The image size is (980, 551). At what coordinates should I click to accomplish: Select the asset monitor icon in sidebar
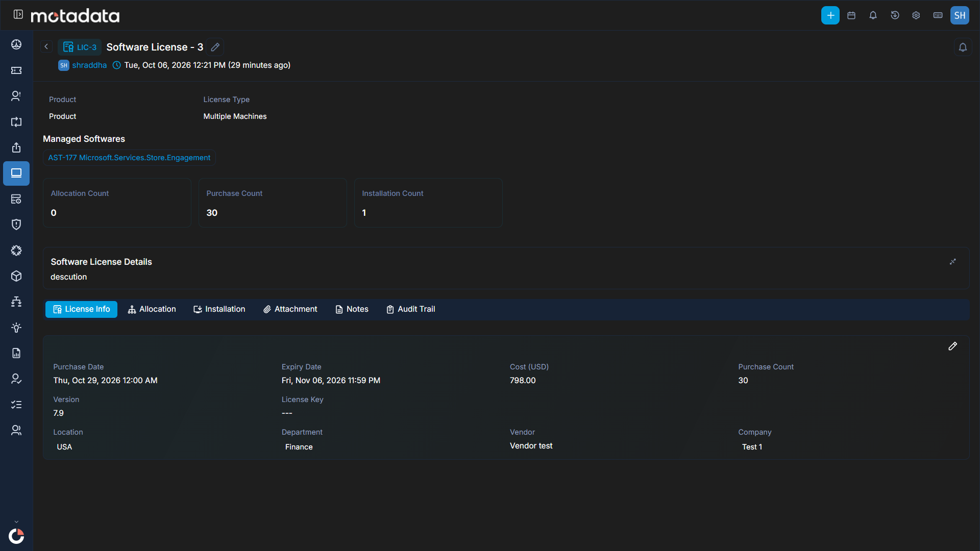(16, 173)
